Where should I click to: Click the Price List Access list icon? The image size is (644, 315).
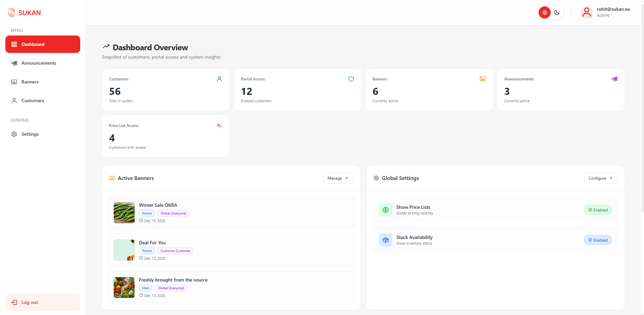click(x=219, y=125)
